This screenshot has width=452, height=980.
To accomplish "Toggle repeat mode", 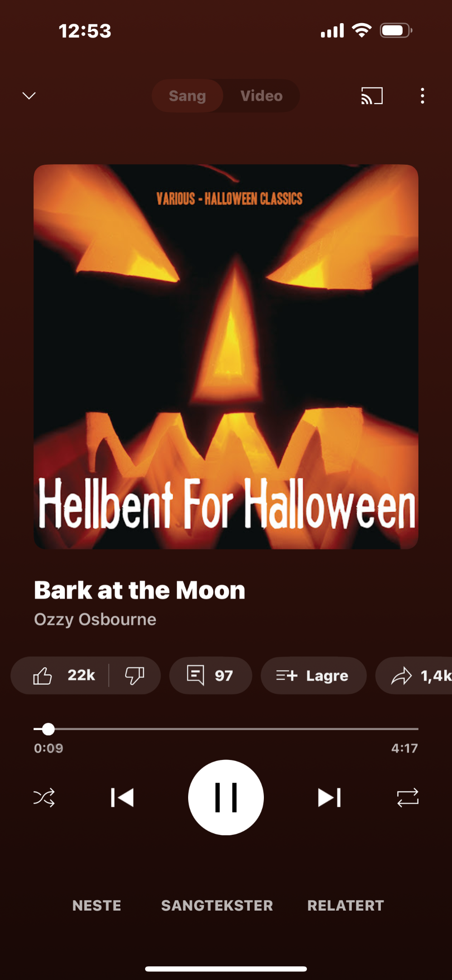I will pos(408,798).
